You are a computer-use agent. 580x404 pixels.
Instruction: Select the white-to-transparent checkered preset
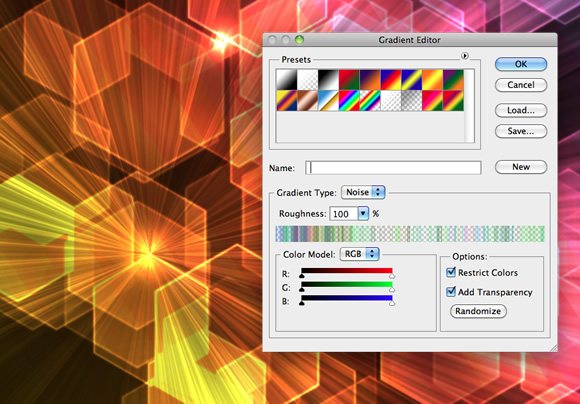pyautogui.click(x=307, y=80)
